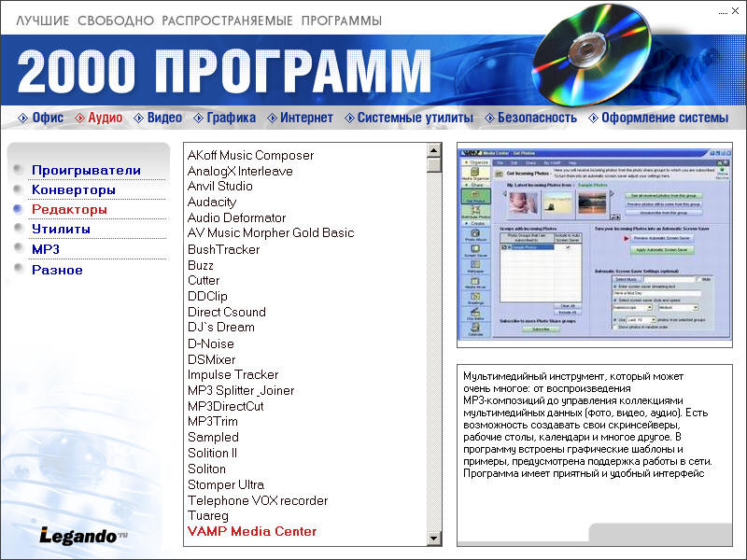The height and width of the screenshot is (560, 747).
Task: Open the MP3 subcategory
Action: click(46, 249)
